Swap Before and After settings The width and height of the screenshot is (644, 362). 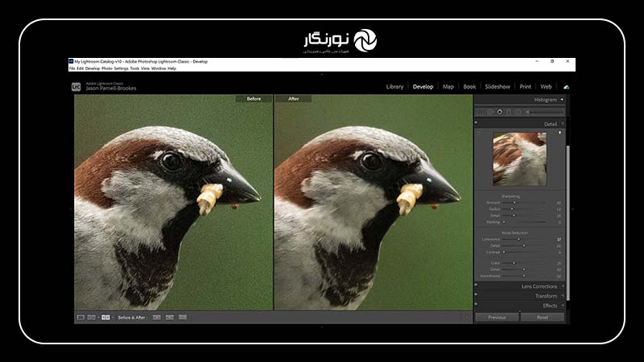pos(183,317)
